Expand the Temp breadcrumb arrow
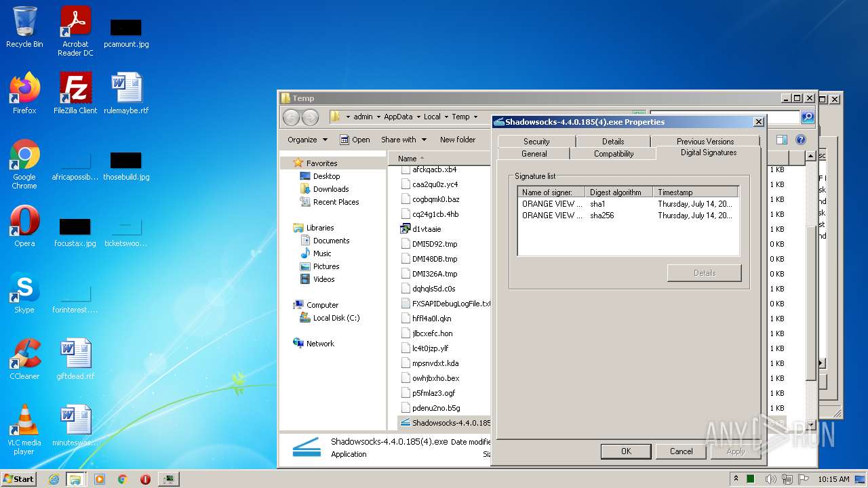 475,117
